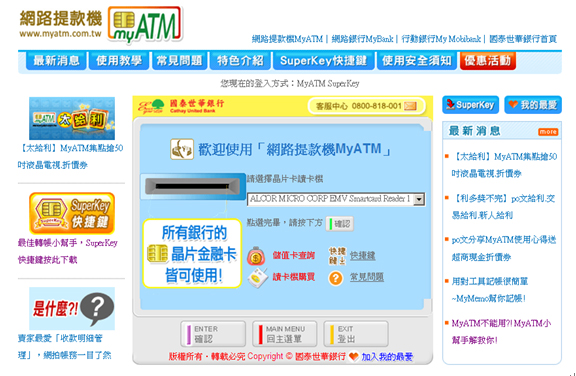Image resolution: width=576 pixels, height=376 pixels.
Task: Open news 用對工具記帳很簡單 MyMemo
Action: pos(490,290)
